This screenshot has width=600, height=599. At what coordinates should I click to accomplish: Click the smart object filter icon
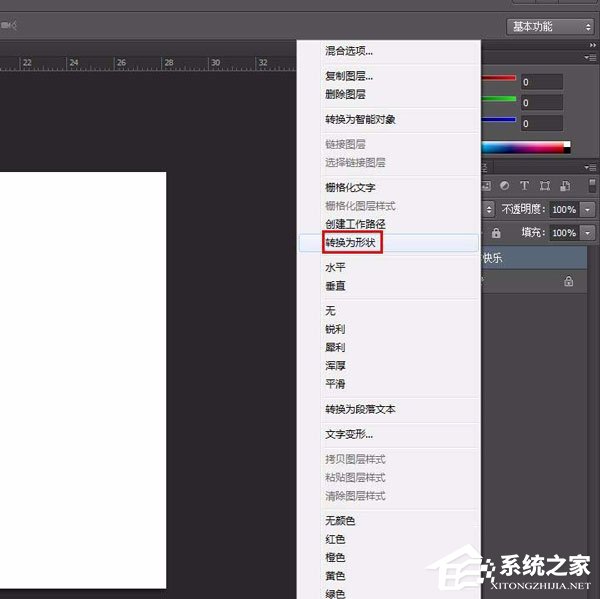pyautogui.click(x=565, y=185)
